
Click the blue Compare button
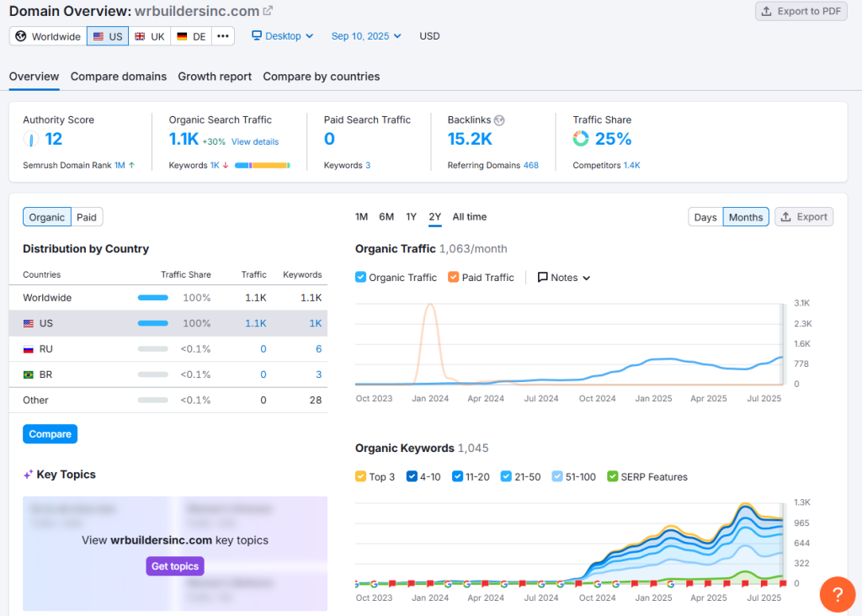coord(50,434)
